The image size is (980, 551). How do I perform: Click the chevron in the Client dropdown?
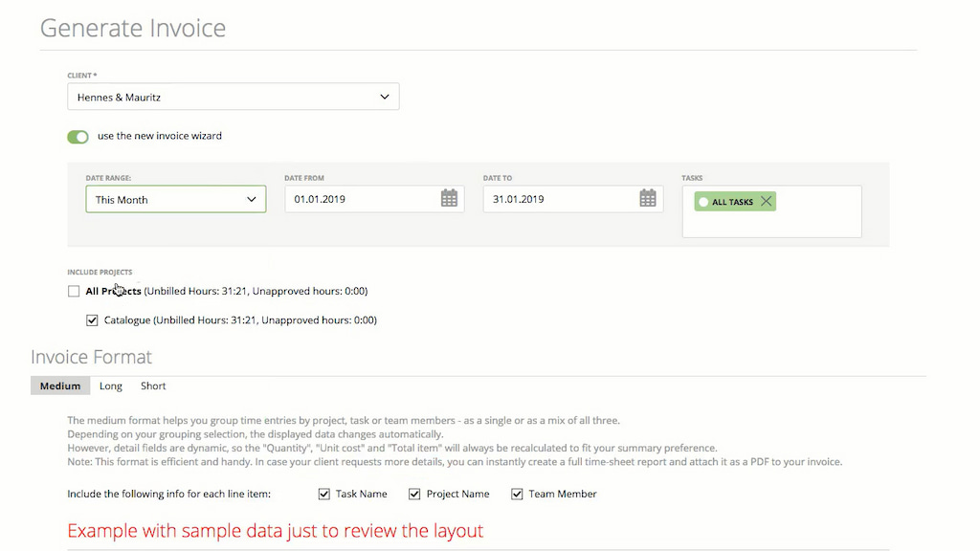click(x=384, y=96)
